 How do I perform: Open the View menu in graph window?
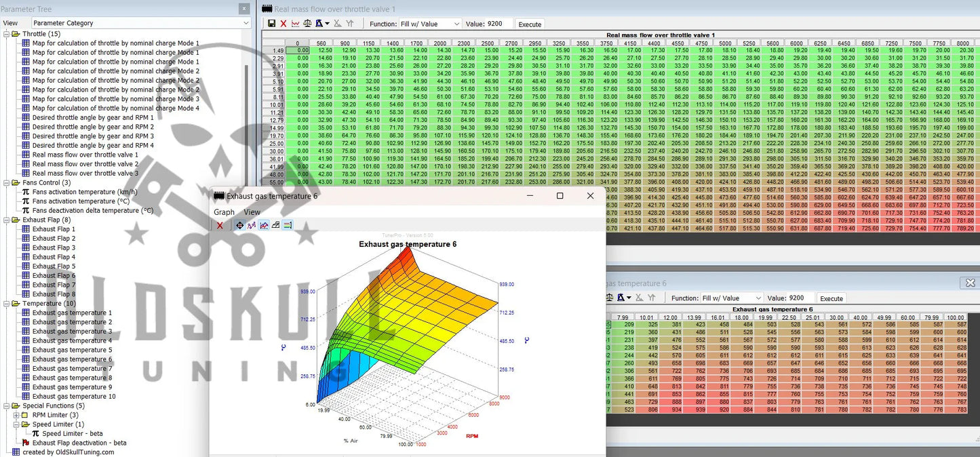[x=252, y=212]
